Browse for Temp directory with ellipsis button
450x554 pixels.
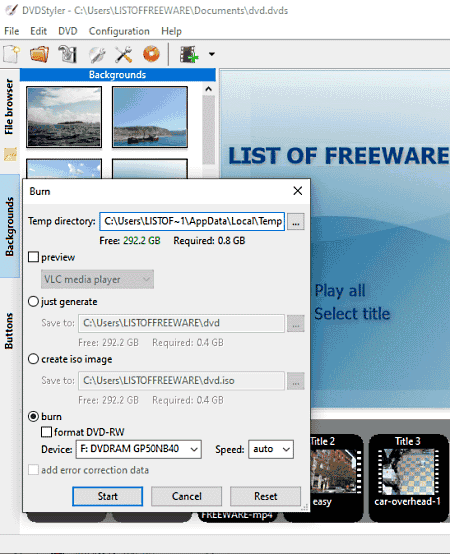[x=296, y=222]
